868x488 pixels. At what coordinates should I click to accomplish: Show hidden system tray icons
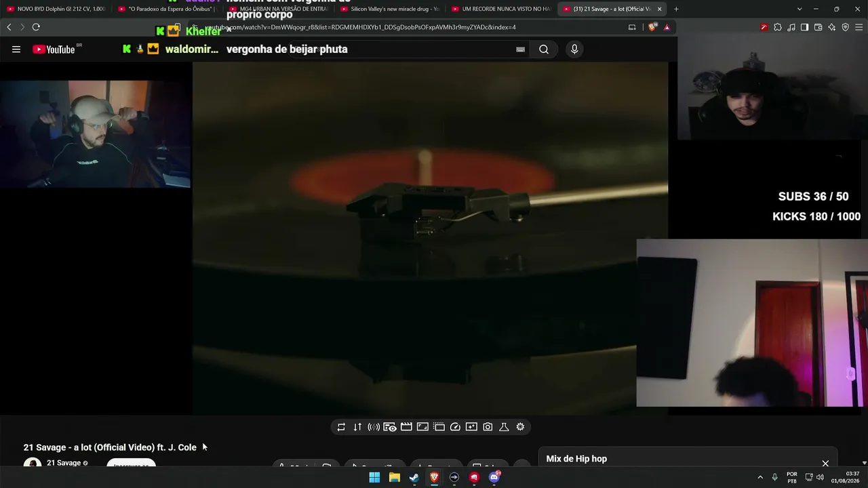760,477
